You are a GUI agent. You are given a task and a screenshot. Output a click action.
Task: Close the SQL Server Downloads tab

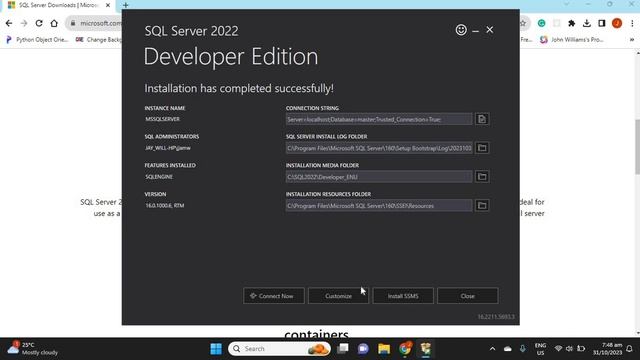pos(108,5)
